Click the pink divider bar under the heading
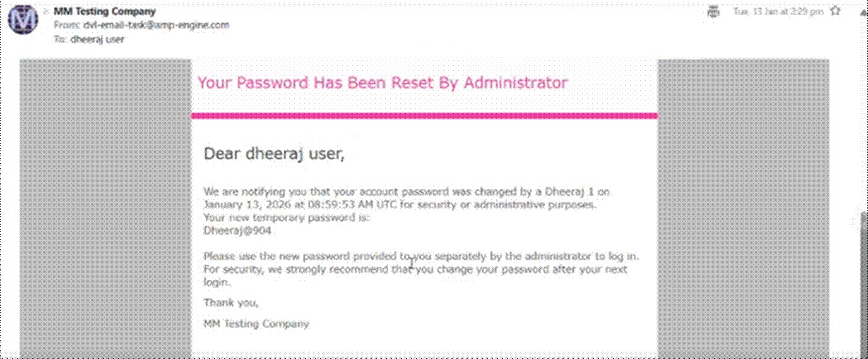The width and height of the screenshot is (868, 359). pos(424,116)
